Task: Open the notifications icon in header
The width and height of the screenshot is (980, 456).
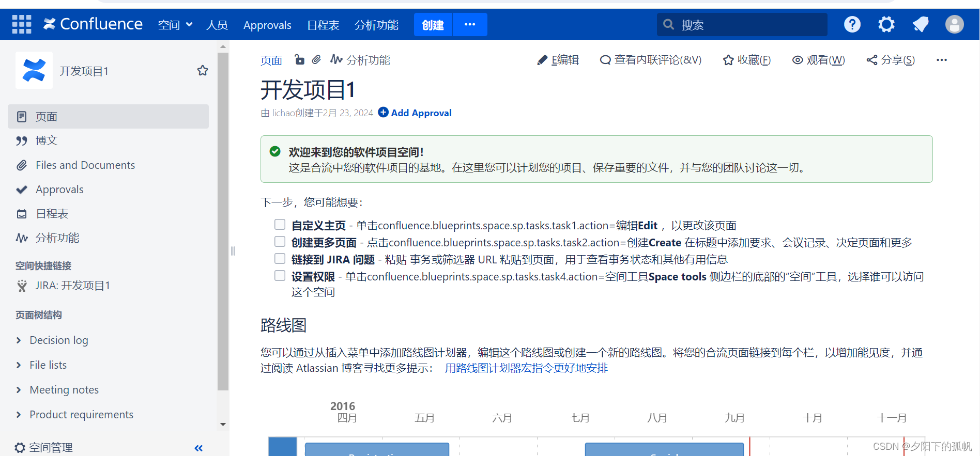Action: [x=920, y=24]
